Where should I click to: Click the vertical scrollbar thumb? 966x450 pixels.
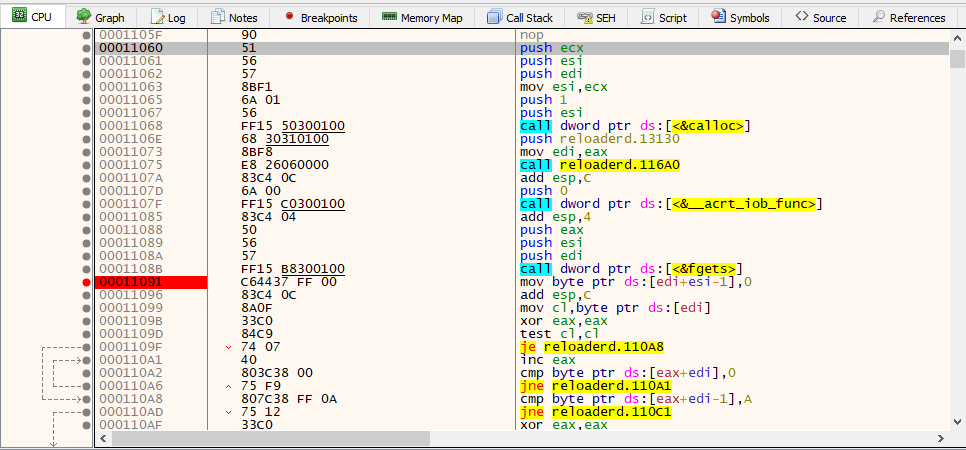pyautogui.click(x=957, y=59)
